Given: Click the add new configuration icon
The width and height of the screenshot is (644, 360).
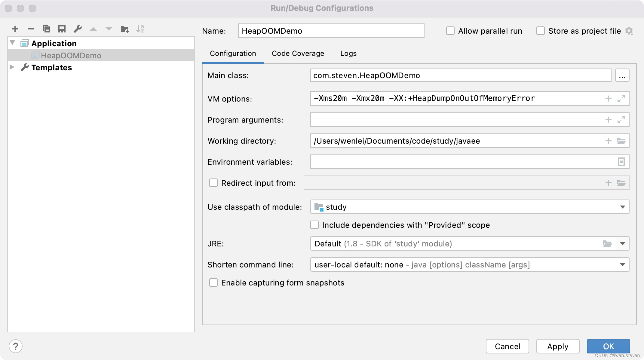Looking at the screenshot, I should point(15,29).
